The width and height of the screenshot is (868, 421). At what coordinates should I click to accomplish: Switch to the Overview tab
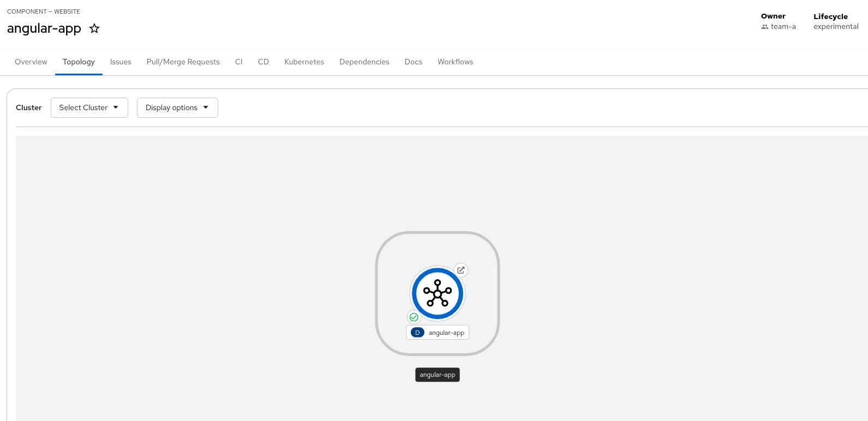click(x=31, y=62)
